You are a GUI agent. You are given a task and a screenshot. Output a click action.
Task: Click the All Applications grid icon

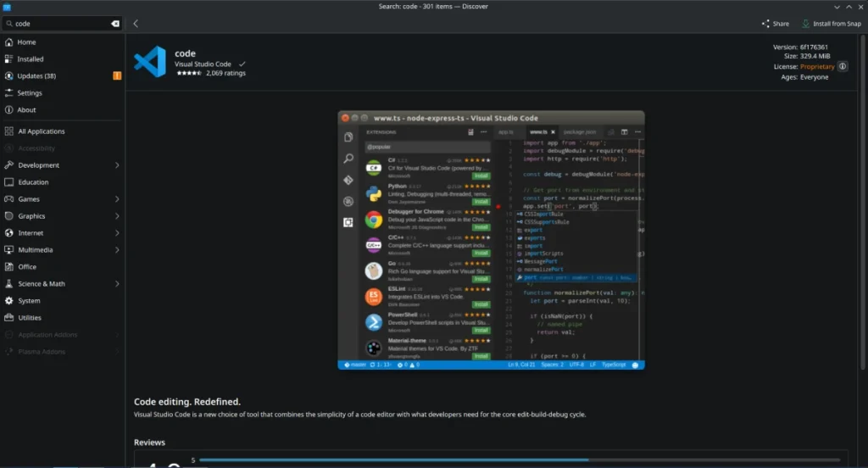click(8, 131)
